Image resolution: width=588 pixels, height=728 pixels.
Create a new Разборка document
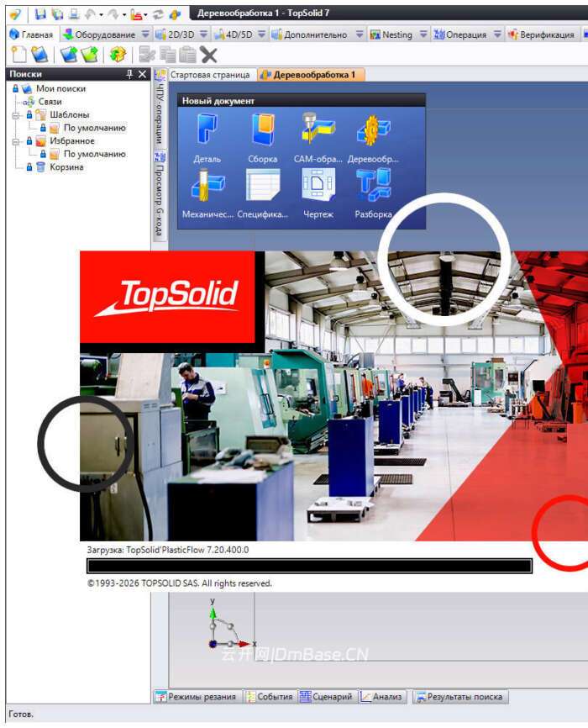[373, 193]
